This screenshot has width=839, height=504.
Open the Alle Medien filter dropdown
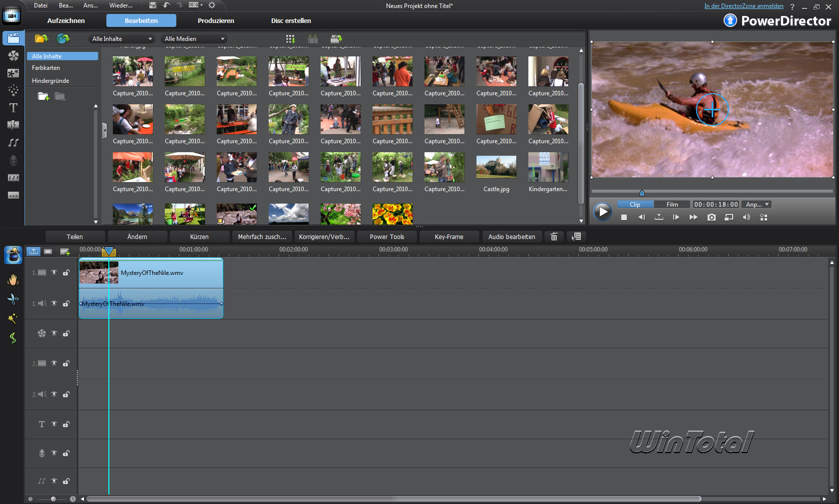click(195, 39)
